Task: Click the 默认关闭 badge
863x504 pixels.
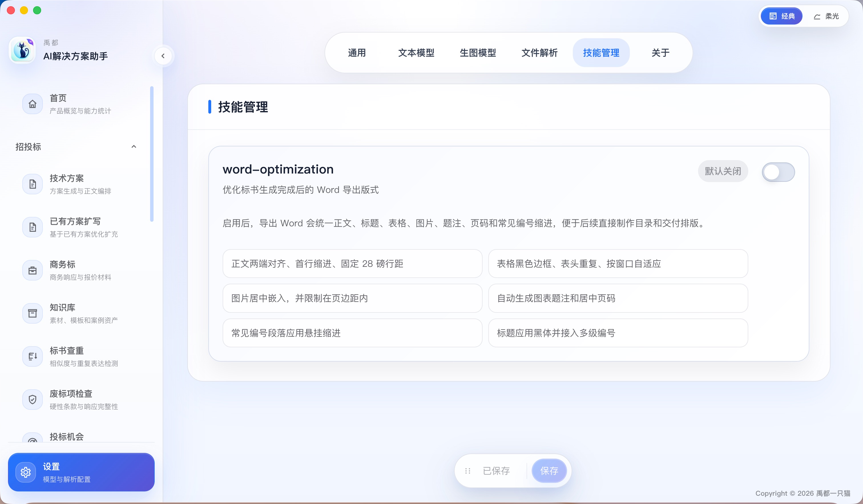Action: pos(723,171)
